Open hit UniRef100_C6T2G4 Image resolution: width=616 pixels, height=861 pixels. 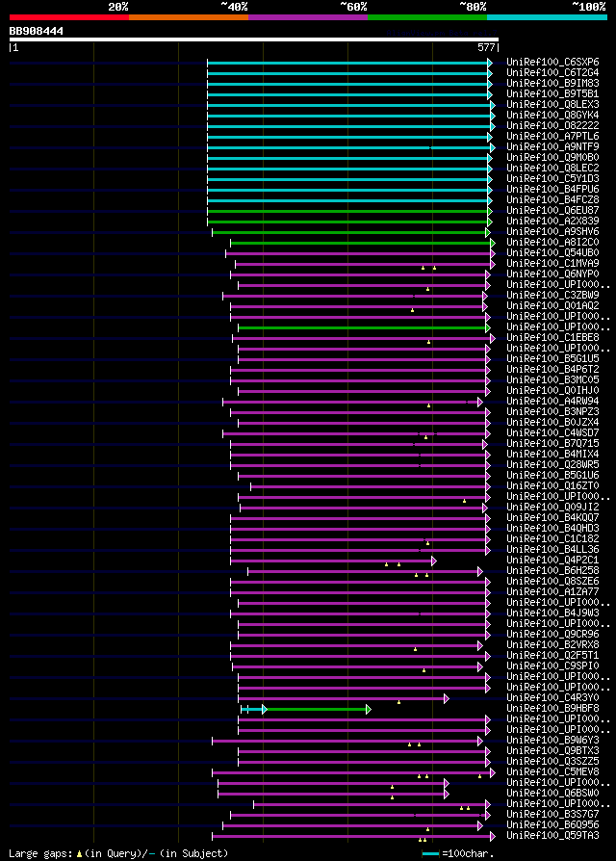[552, 72]
